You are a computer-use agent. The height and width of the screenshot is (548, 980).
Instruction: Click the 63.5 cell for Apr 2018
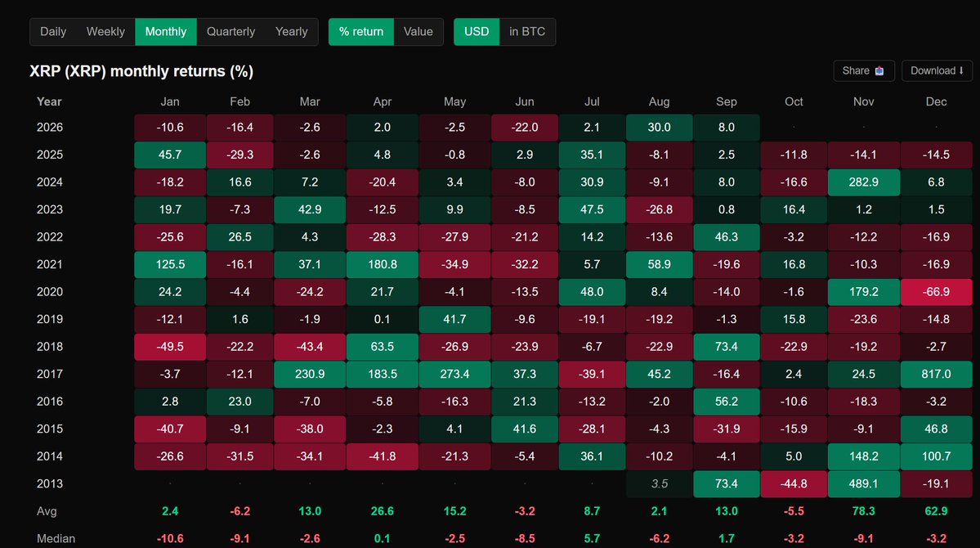(383, 347)
